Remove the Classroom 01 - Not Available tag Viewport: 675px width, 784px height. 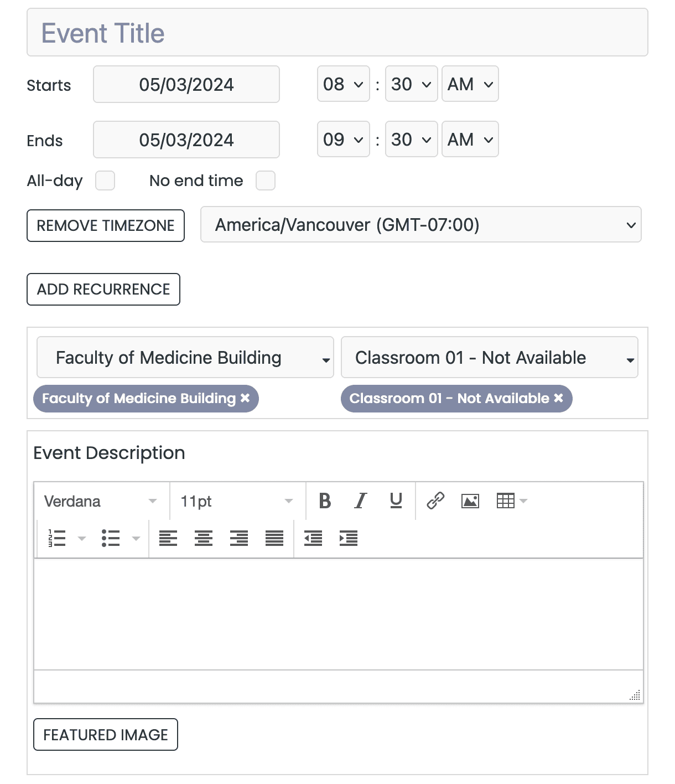tap(558, 398)
